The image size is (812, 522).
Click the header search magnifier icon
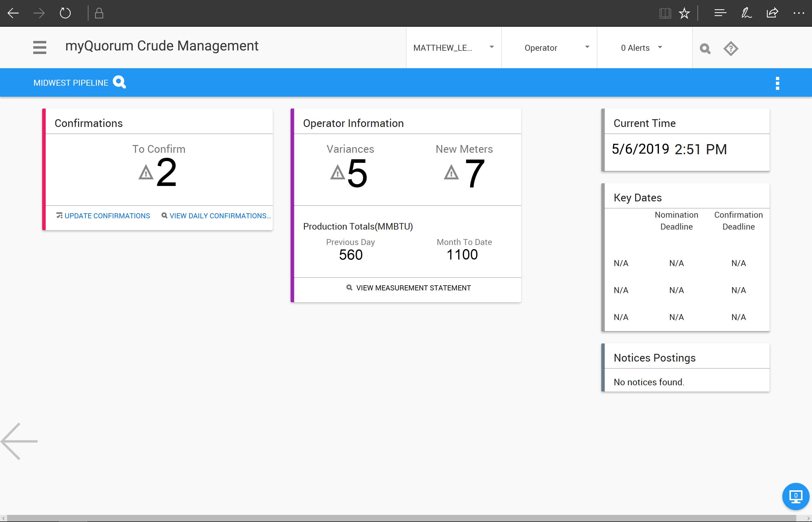pos(705,48)
